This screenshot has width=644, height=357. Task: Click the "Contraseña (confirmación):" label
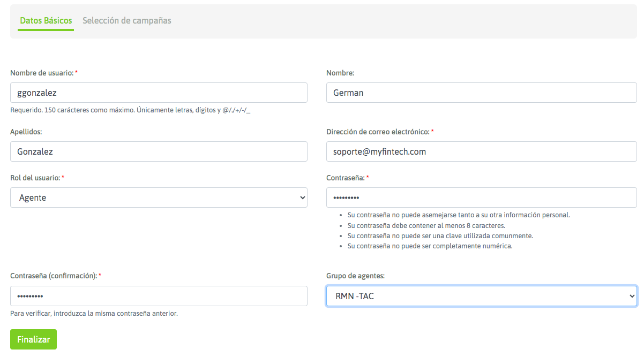(53, 276)
